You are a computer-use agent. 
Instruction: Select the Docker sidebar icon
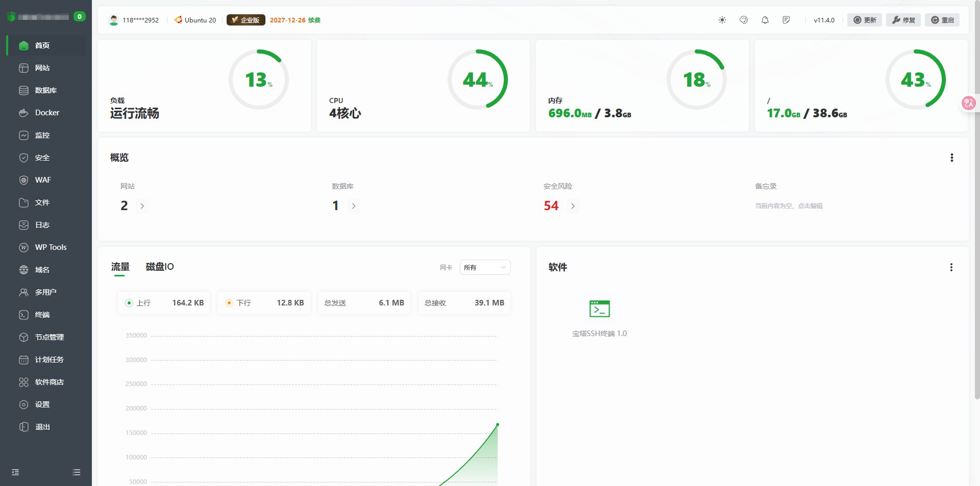tap(23, 113)
